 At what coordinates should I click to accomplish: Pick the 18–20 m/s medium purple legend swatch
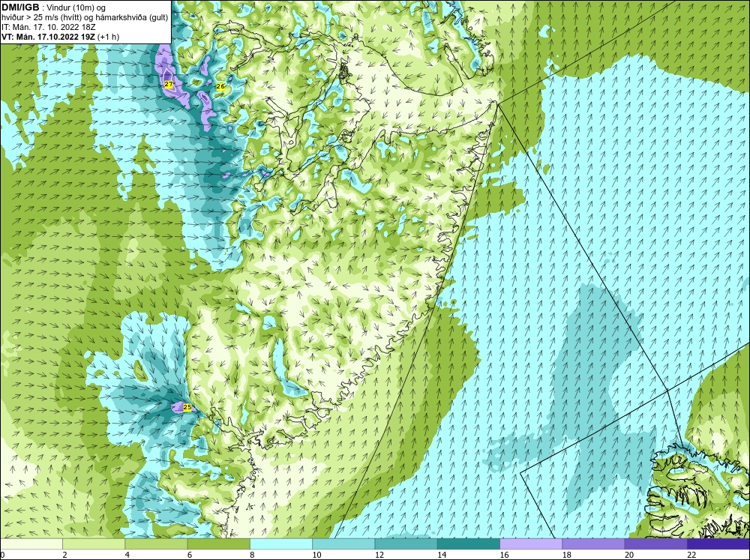(593, 544)
